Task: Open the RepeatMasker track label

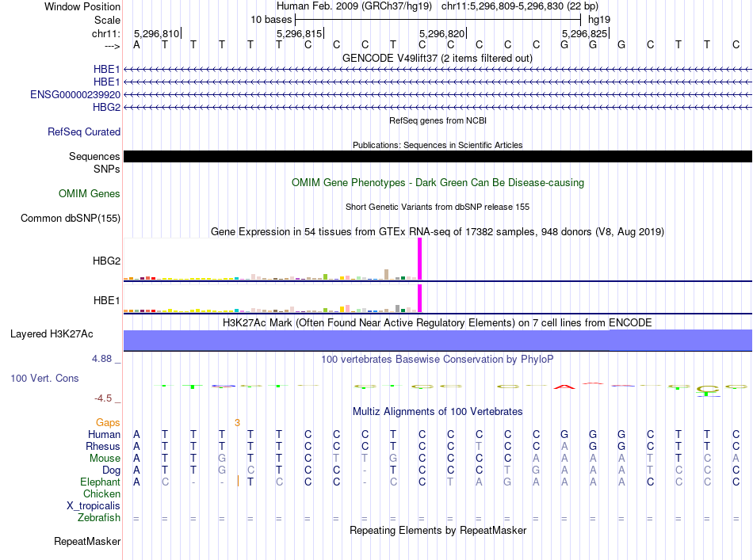Action: click(x=87, y=541)
